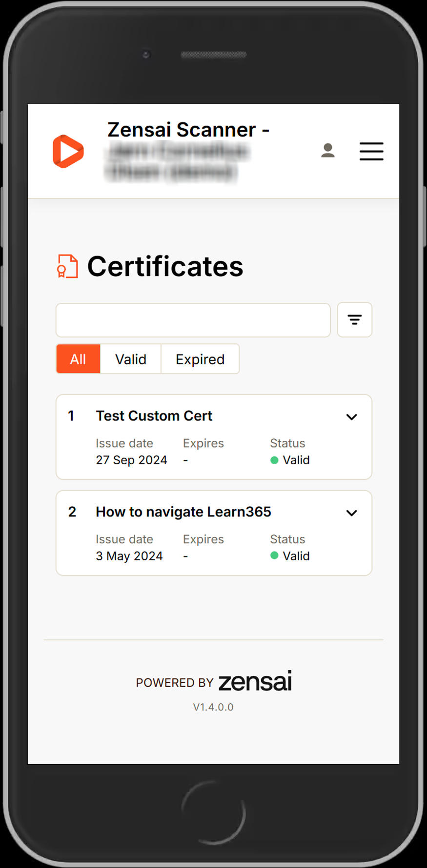The image size is (427, 868).
Task: Expand the Test Custom Cert chevron
Action: pyautogui.click(x=352, y=417)
